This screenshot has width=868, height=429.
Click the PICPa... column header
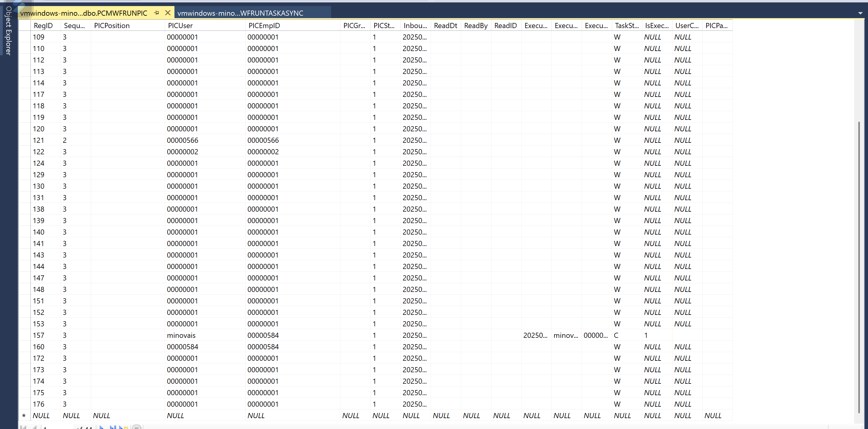717,26
